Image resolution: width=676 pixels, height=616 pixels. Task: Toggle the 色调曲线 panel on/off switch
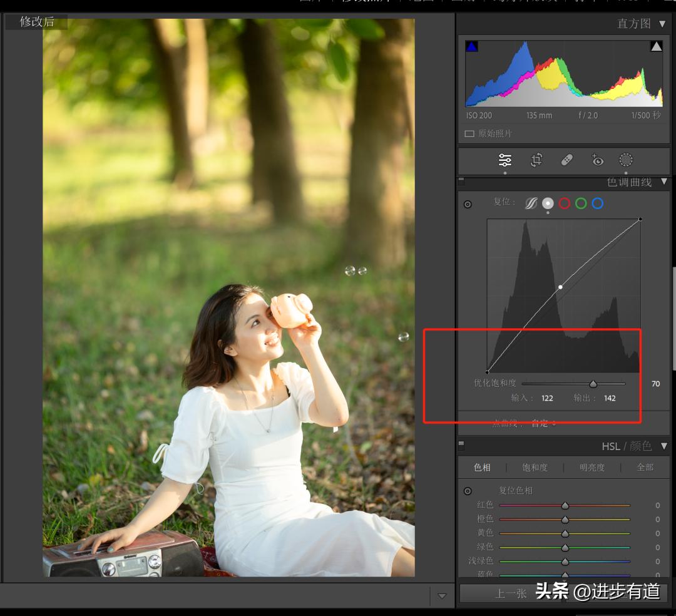[460, 182]
